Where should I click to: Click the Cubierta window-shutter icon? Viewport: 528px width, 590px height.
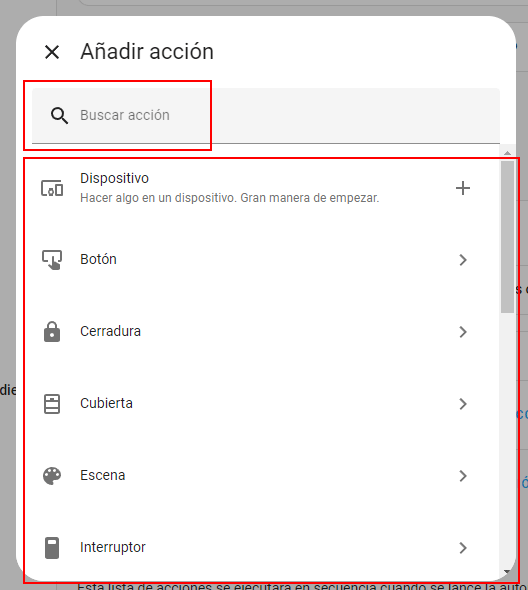click(x=52, y=404)
